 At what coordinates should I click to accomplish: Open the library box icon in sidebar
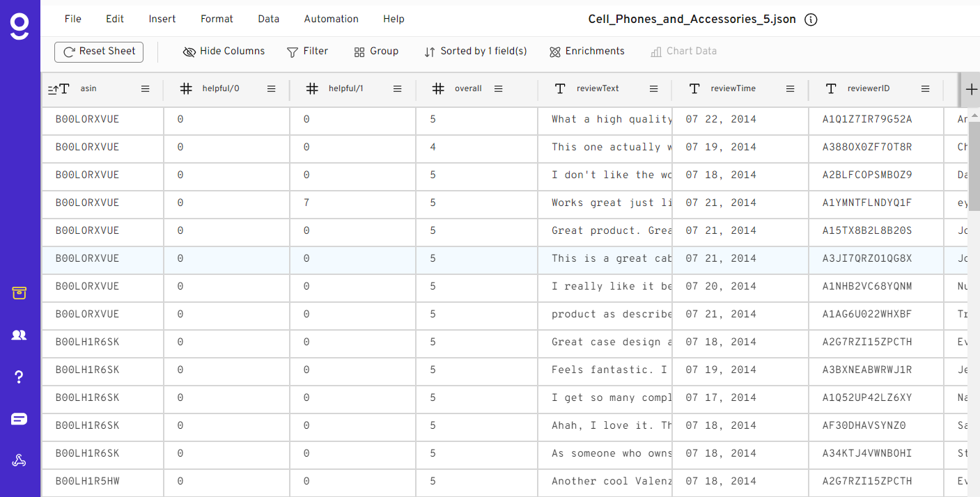click(20, 293)
